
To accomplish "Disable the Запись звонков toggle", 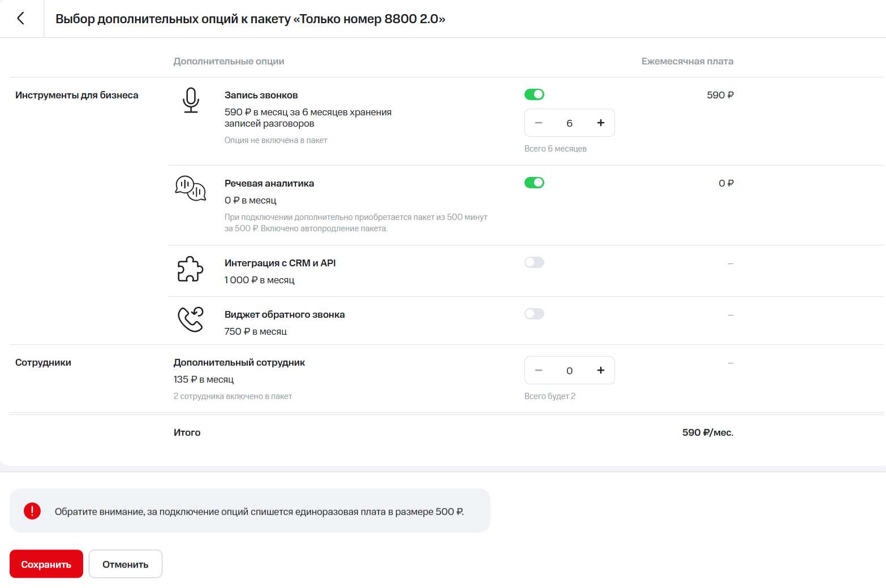I will 534,94.
